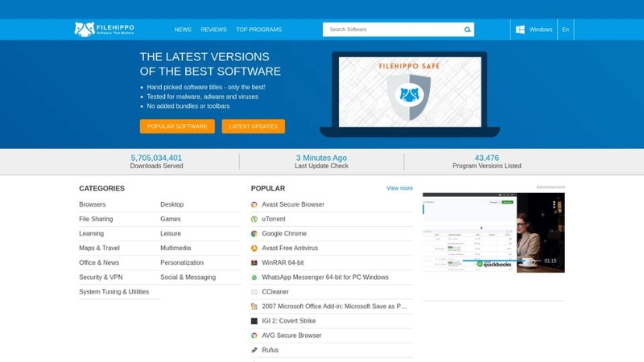The image size is (644, 362).
Task: Click the 3 Minutes Ago text
Action: pos(321,158)
